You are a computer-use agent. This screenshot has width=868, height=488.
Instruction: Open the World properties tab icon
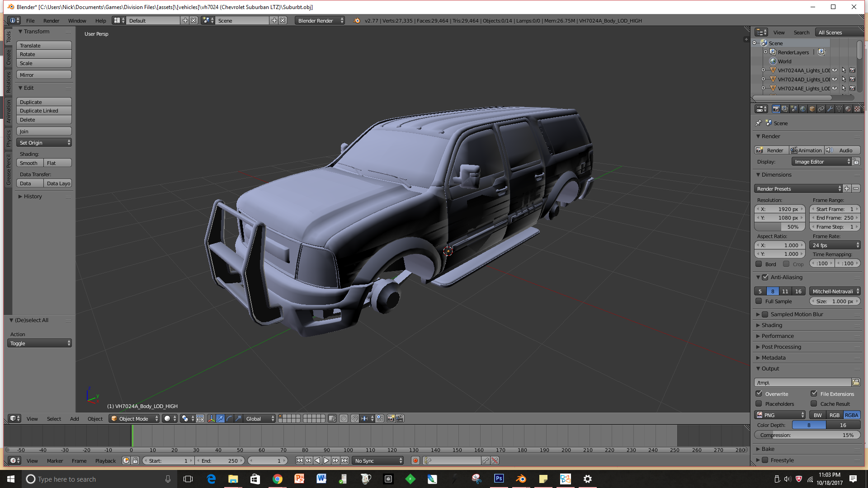click(803, 109)
